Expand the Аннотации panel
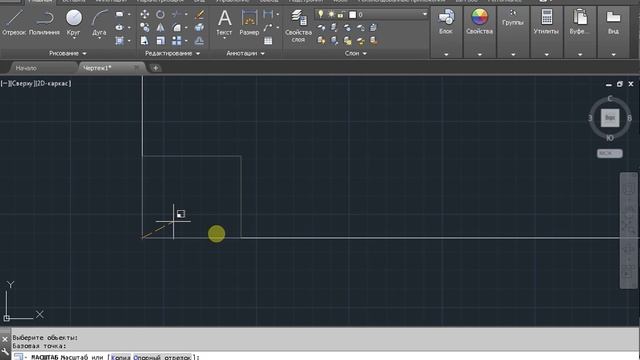The image size is (640, 360). point(245,53)
